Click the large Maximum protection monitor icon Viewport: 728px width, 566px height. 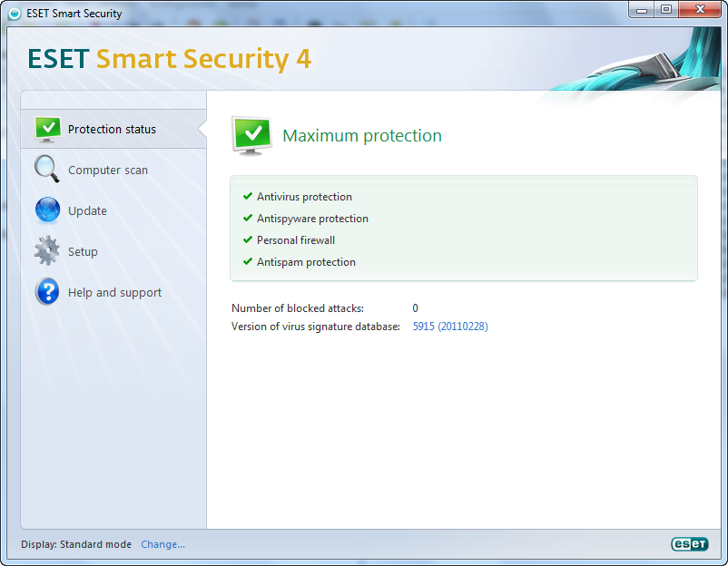pos(251,136)
